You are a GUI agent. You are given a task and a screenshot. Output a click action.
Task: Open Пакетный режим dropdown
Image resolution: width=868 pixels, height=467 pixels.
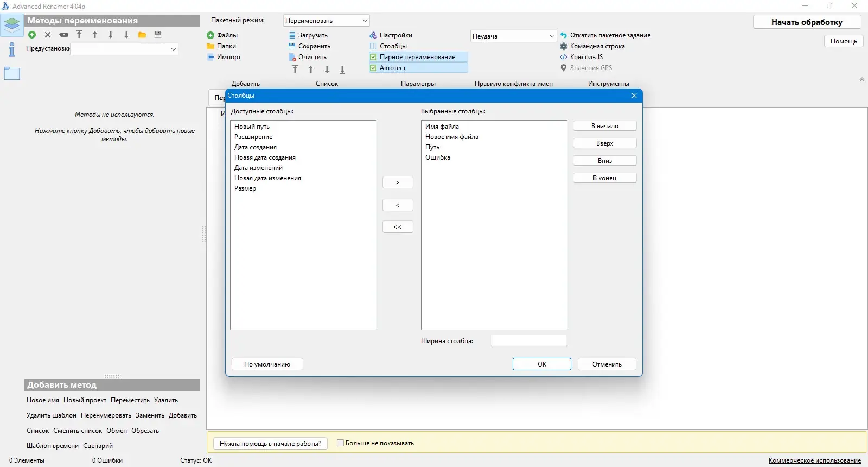pyautogui.click(x=326, y=21)
